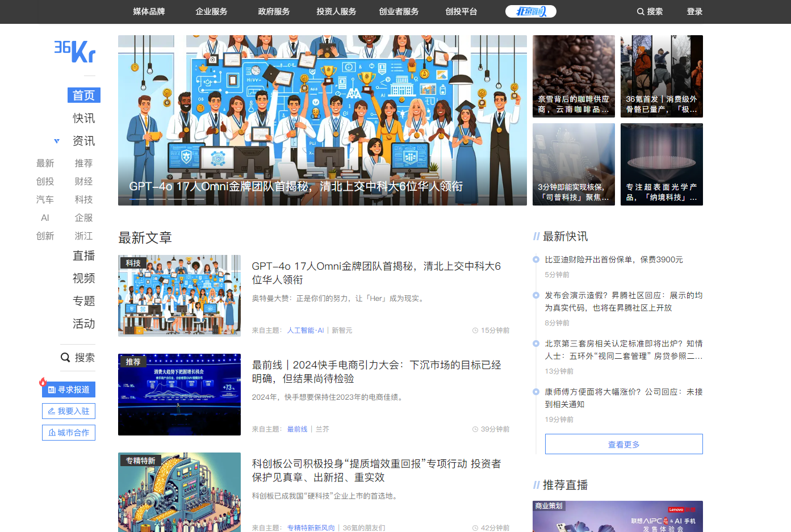Click 登录 to sign in
The height and width of the screenshot is (532, 791).
point(694,11)
